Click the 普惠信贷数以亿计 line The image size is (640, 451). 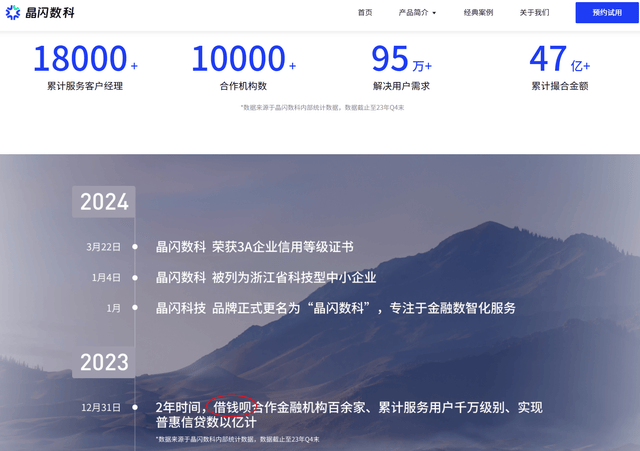click(x=206, y=422)
